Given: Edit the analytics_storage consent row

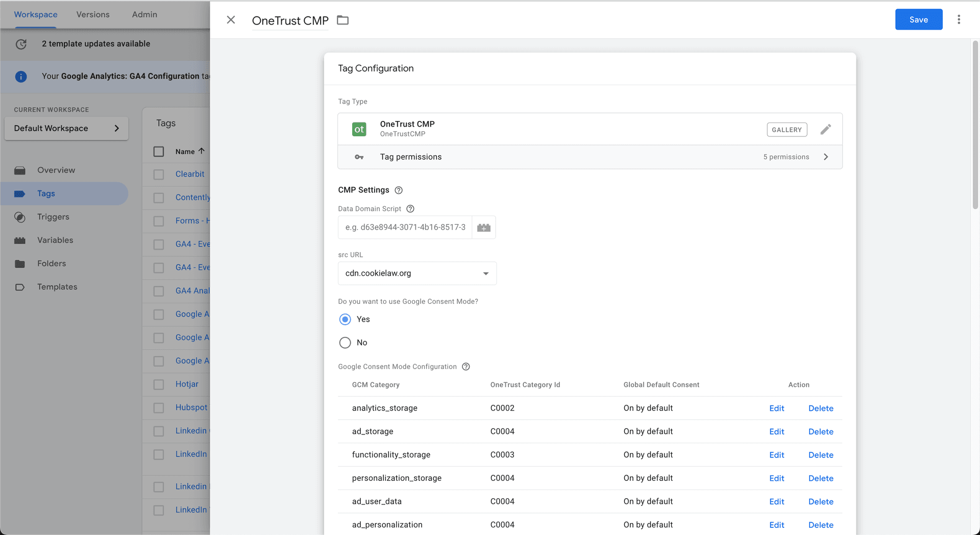Looking at the screenshot, I should pyautogui.click(x=776, y=408).
